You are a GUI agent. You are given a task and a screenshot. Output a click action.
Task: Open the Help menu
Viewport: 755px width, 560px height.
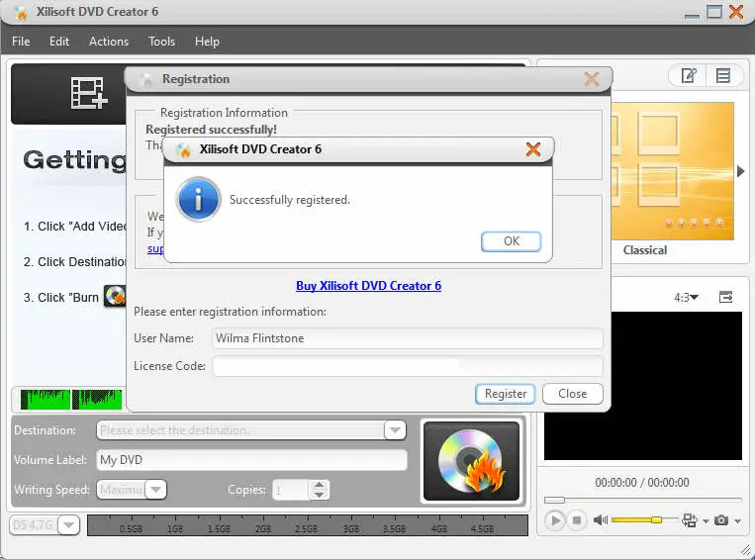pyautogui.click(x=207, y=42)
